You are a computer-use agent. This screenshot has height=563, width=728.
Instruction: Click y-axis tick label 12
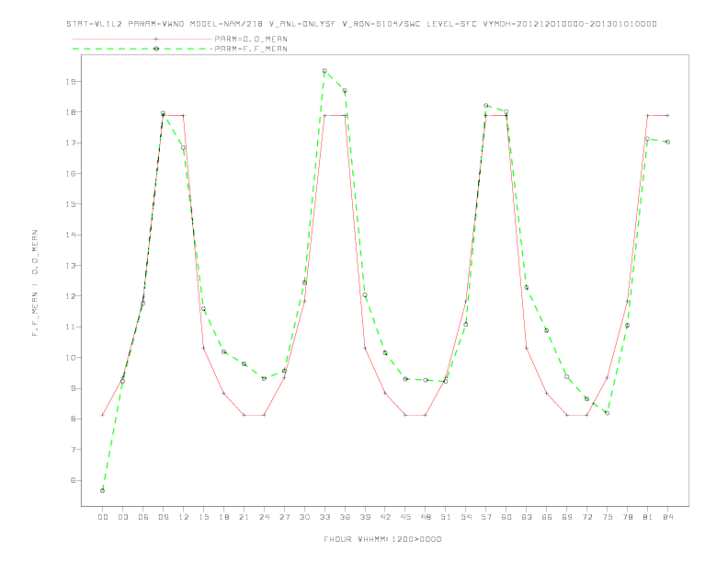tap(70, 296)
